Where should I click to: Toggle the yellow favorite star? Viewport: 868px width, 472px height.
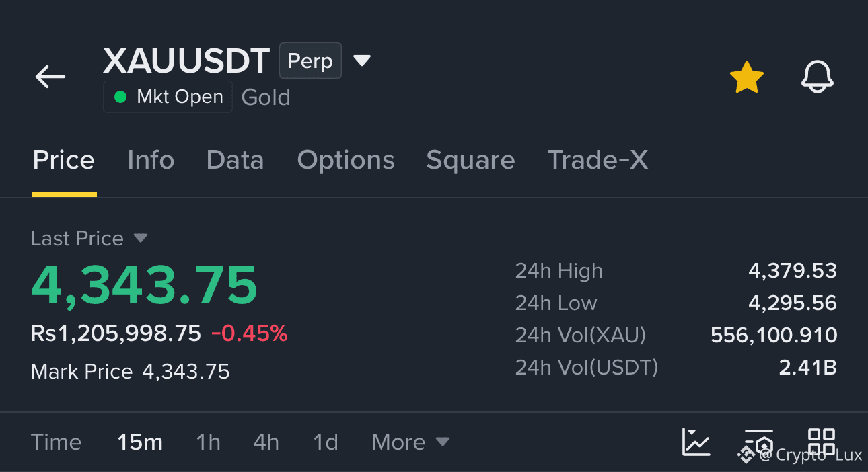[747, 77]
